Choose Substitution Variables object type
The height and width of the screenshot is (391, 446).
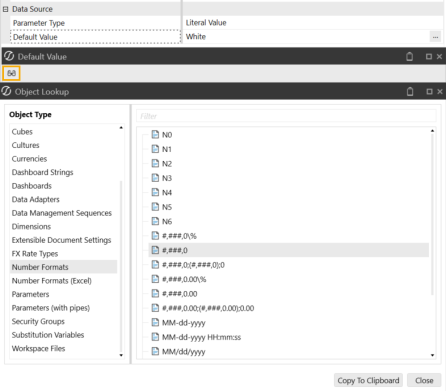pyautogui.click(x=48, y=335)
